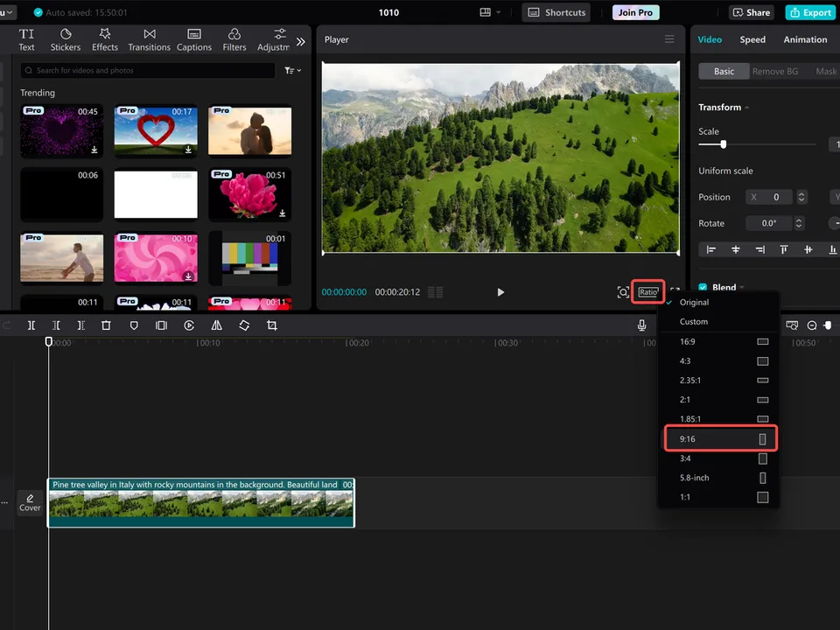Switch to the Speed tab
The width and height of the screenshot is (840, 630).
(752, 39)
